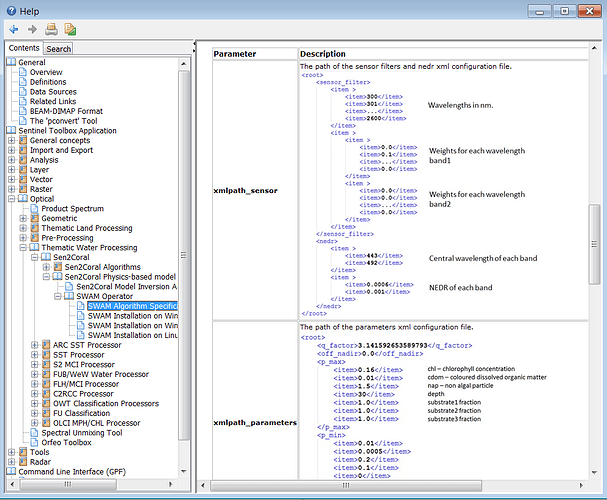The height and width of the screenshot is (500, 607).
Task: Click the Tools folder icon
Action: tap(23, 452)
